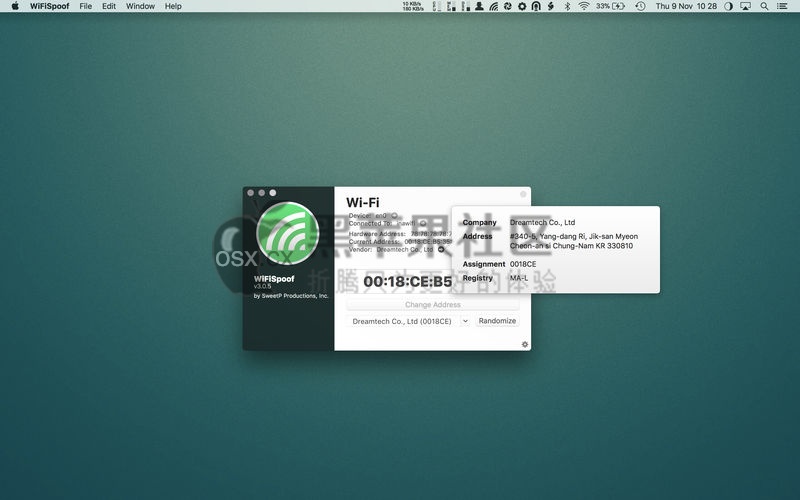The height and width of the screenshot is (500, 800).
Task: Click the network speed indicator in menu bar
Action: (413, 6)
